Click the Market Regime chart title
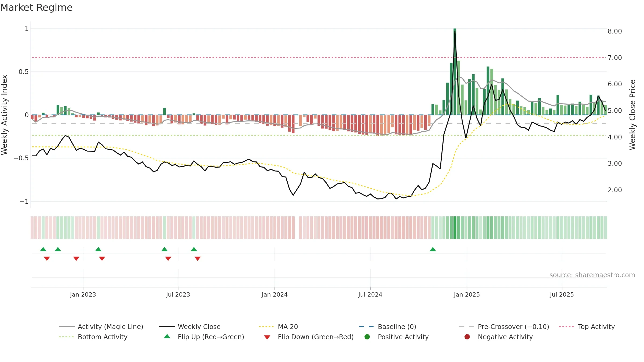The width and height of the screenshot is (644, 362). (36, 8)
